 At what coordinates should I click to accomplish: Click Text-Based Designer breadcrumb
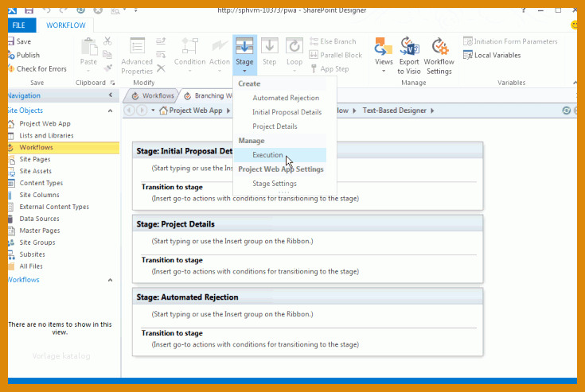(x=394, y=111)
